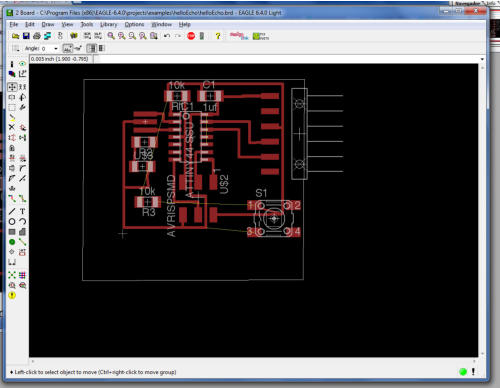Select the Rotate tool

click(22, 97)
